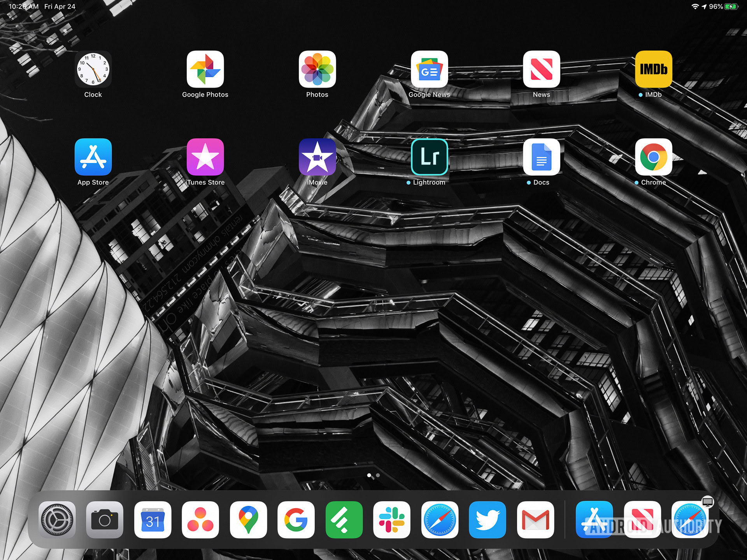Viewport: 747px width, 560px height.
Task: Tap the battery indicator in status bar
Action: (x=731, y=7)
